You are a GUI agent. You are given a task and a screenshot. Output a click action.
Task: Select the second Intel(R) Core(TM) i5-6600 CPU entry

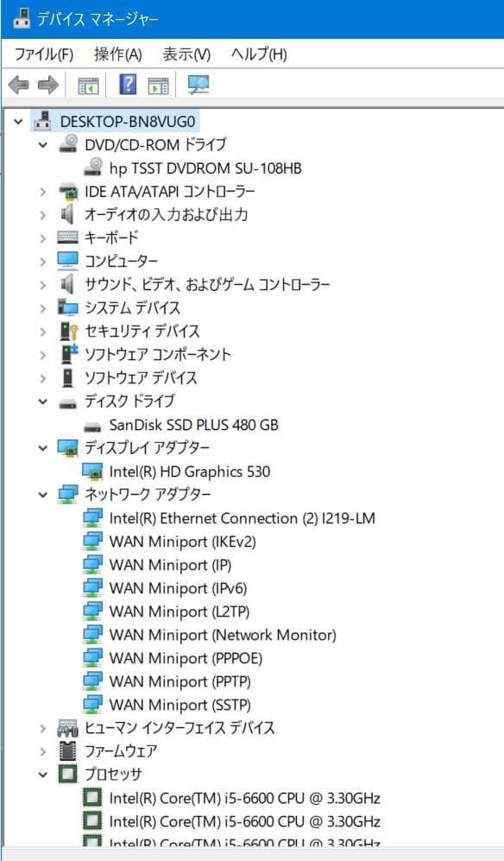pyautogui.click(x=245, y=821)
